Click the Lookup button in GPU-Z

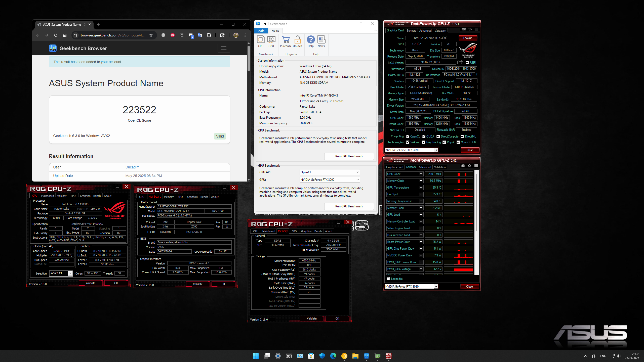click(x=468, y=38)
